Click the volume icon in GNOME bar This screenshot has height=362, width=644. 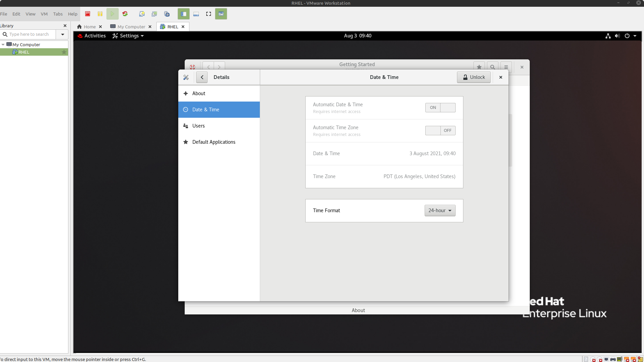(617, 36)
